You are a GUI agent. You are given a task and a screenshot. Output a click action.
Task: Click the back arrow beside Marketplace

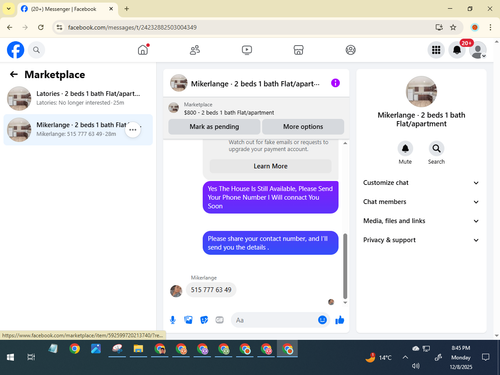tap(14, 74)
